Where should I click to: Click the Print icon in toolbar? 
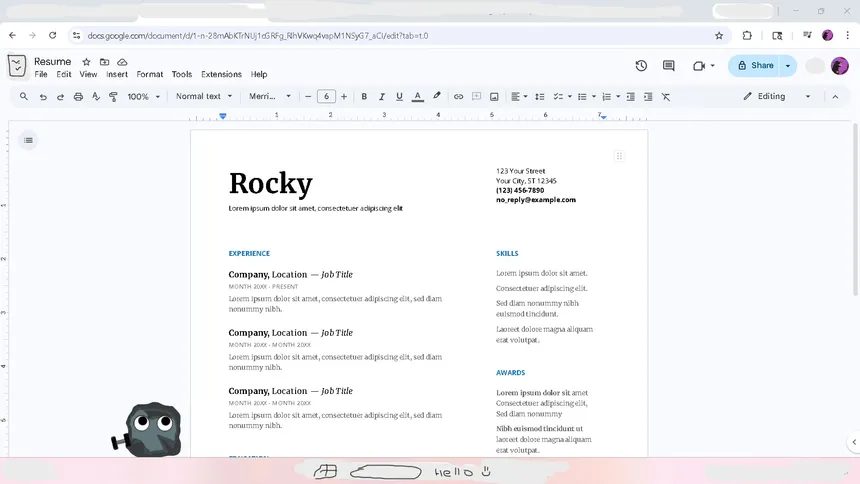click(x=78, y=97)
